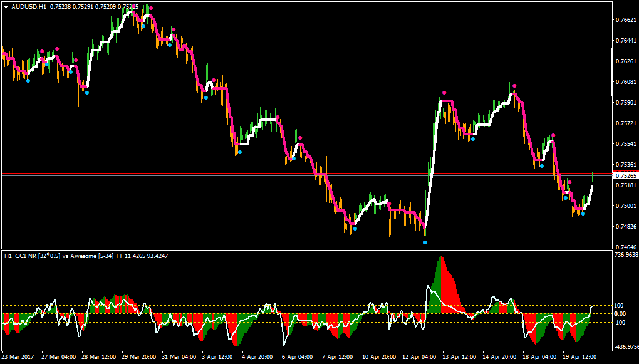Screen dimensions: 639x364
Task: Select the current price tag 0.75265
Action: coord(626,175)
